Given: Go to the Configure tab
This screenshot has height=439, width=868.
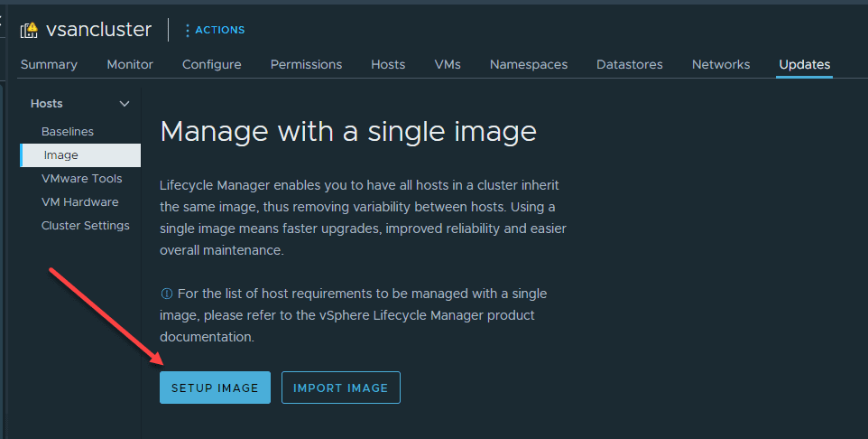Looking at the screenshot, I should click(211, 64).
